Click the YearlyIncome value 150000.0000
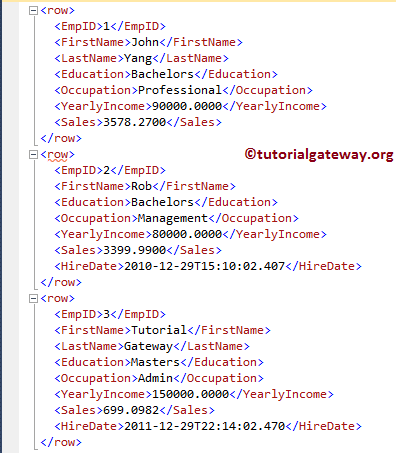This screenshot has width=396, height=453. (x=190, y=394)
